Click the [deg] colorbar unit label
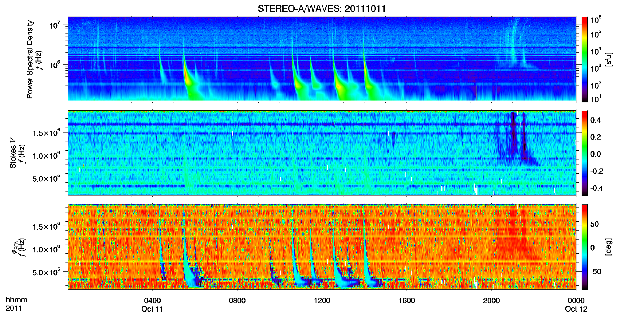This screenshot has height=332, width=644. (609, 247)
